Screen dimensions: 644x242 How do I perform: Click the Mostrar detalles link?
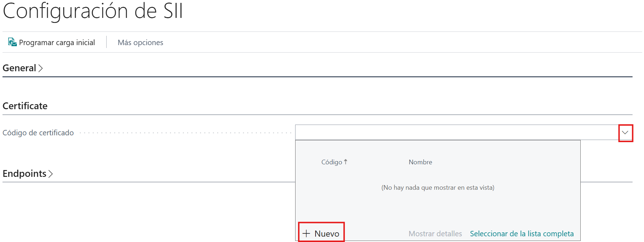(x=435, y=234)
